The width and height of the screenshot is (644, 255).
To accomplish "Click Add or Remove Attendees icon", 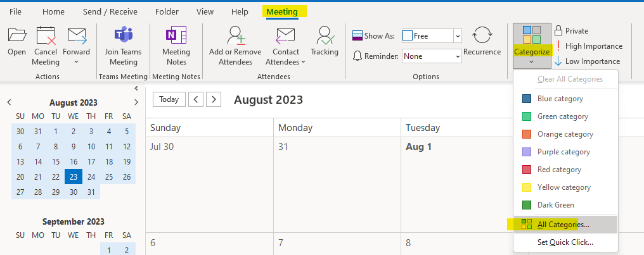I will [235, 35].
